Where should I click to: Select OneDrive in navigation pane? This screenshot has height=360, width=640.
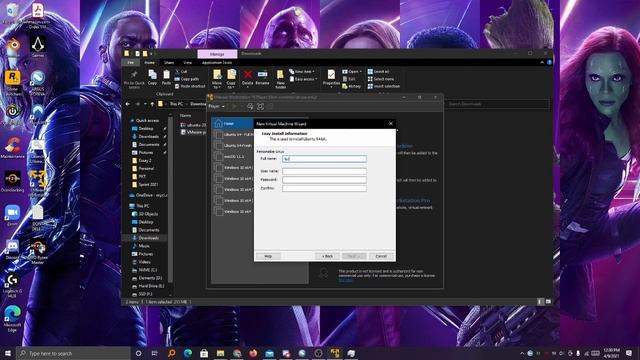pos(148,195)
